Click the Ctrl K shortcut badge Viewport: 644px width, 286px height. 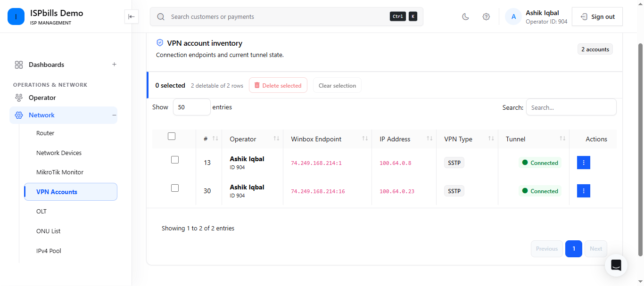[x=404, y=16]
